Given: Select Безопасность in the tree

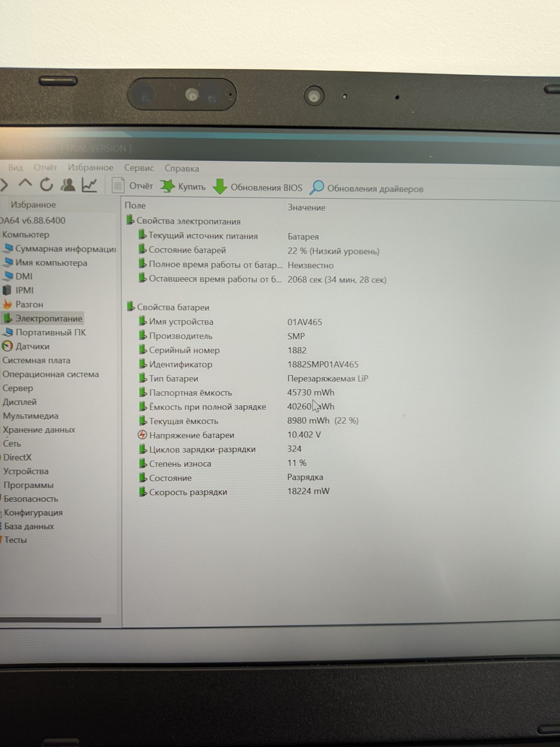Looking at the screenshot, I should 31,499.
